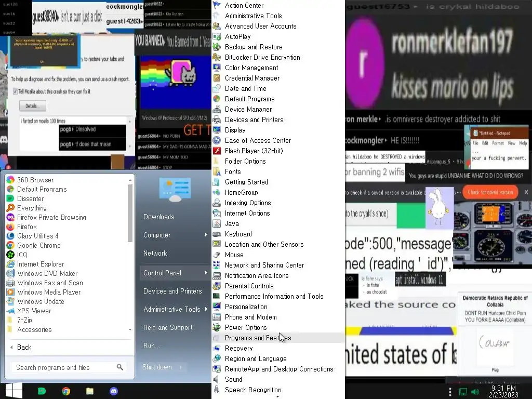Image resolution: width=532 pixels, height=399 pixels.
Task: Select Windows Update in programs list
Action: tap(35, 301)
